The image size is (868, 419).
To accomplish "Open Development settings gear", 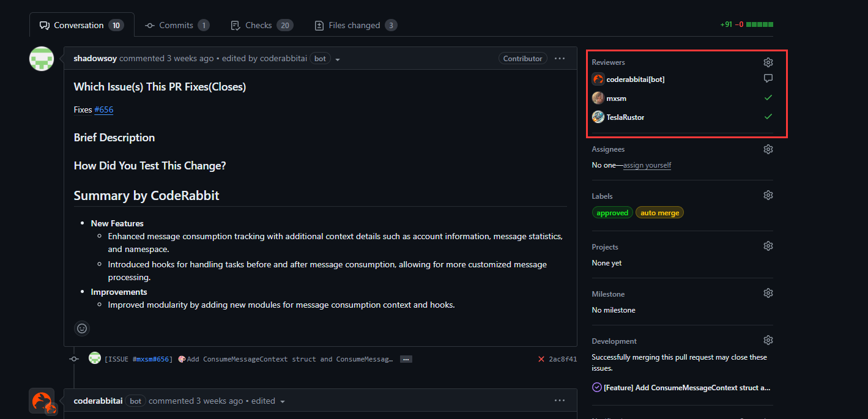I will click(768, 339).
